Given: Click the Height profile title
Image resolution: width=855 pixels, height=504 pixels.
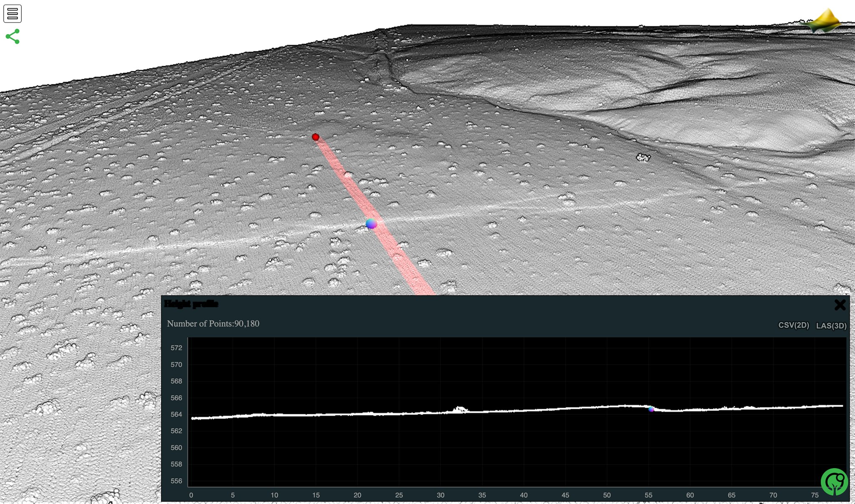Looking at the screenshot, I should (x=191, y=304).
